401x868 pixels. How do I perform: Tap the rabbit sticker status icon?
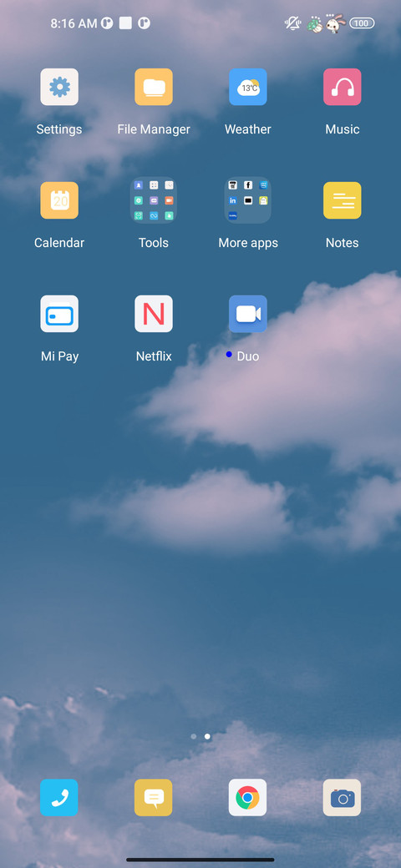(x=335, y=23)
